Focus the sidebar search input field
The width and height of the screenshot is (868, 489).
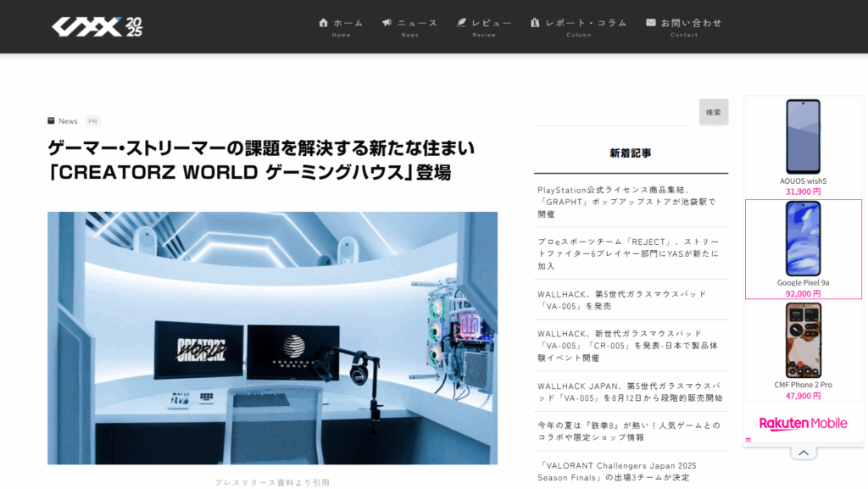614,113
